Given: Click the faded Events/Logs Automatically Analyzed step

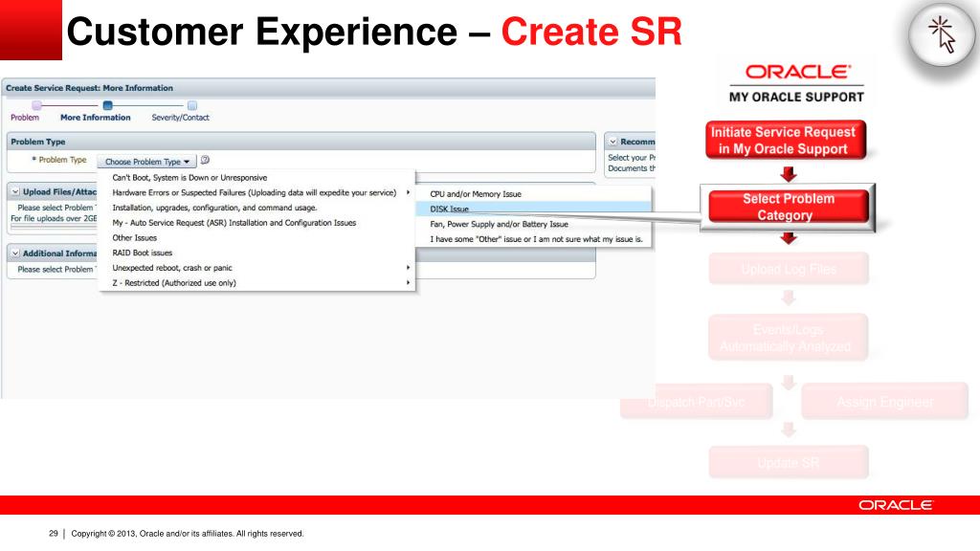Looking at the screenshot, I should [788, 338].
